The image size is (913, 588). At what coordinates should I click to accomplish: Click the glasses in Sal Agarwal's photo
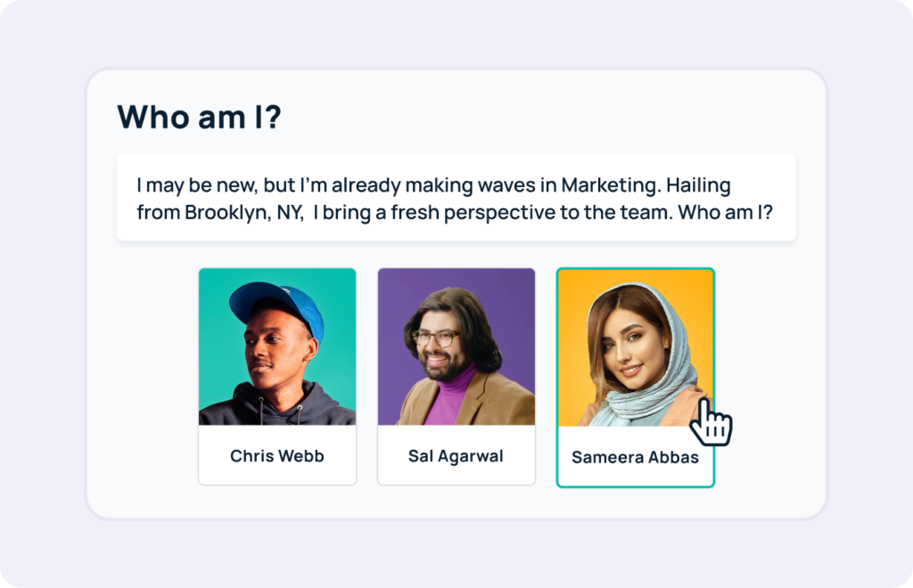[437, 339]
